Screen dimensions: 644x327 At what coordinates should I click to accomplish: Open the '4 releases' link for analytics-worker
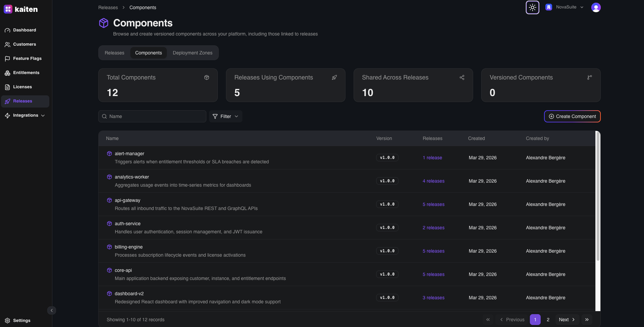pyautogui.click(x=433, y=181)
